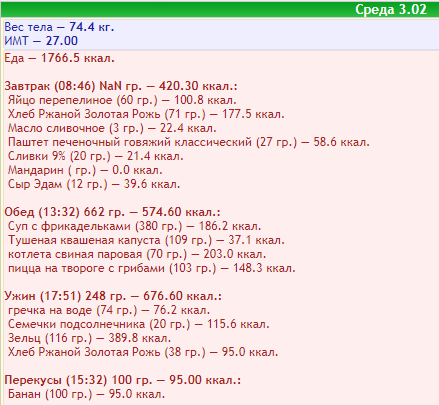The image size is (439, 405).
Task: Click the Банан 100 гр. entry
Action: 86,394
